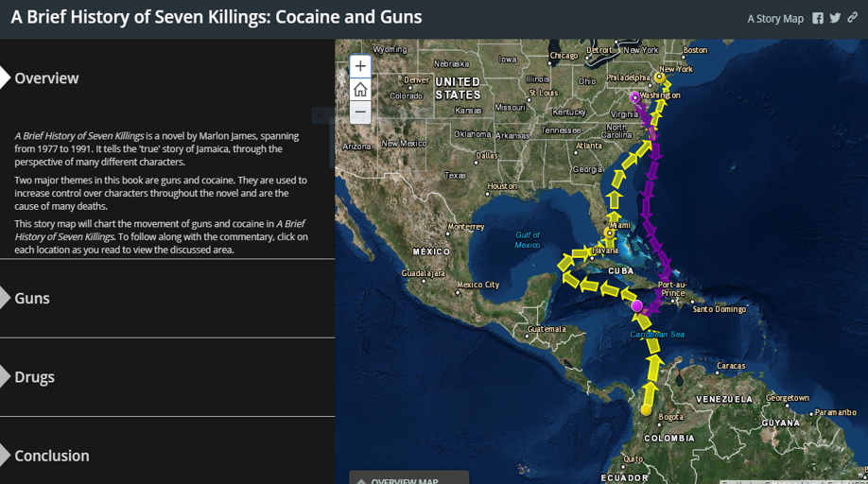Click the story title heading
This screenshot has height=484, width=868.
(x=217, y=17)
